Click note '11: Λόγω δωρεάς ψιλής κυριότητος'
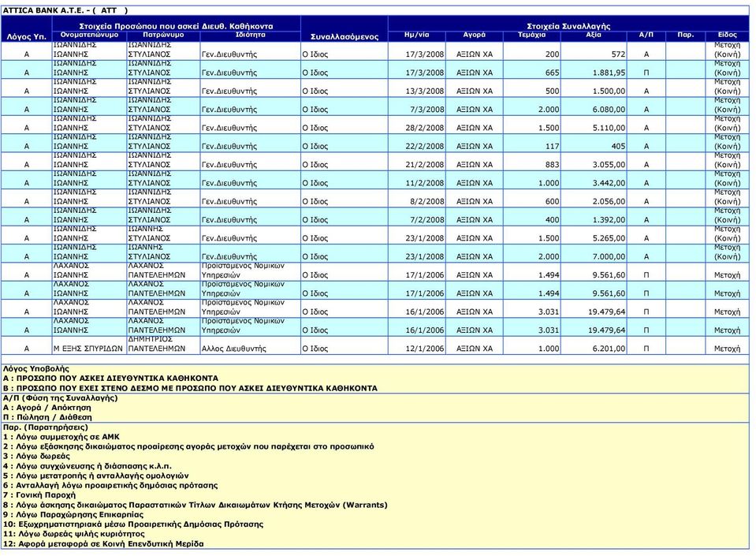This screenshot has width=756, height=556. pyautogui.click(x=74, y=534)
